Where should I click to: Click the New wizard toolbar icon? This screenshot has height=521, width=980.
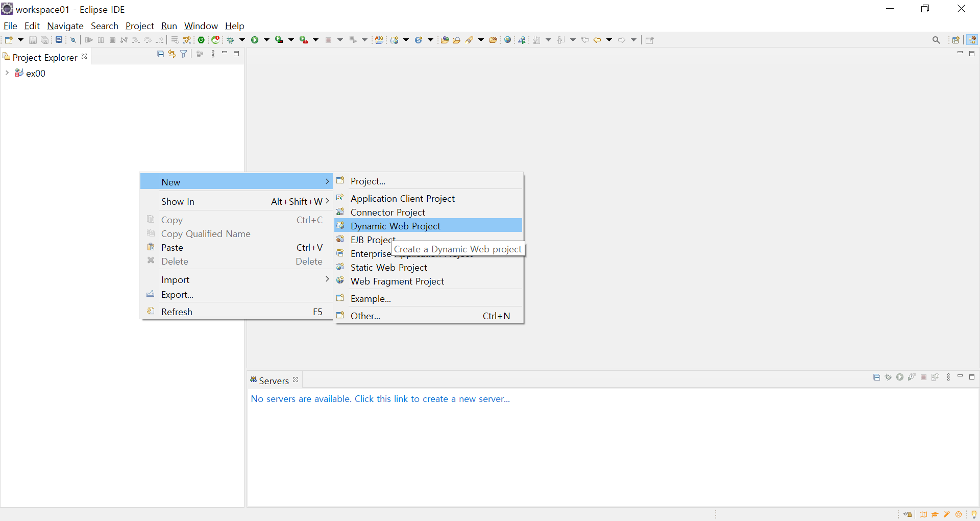9,40
